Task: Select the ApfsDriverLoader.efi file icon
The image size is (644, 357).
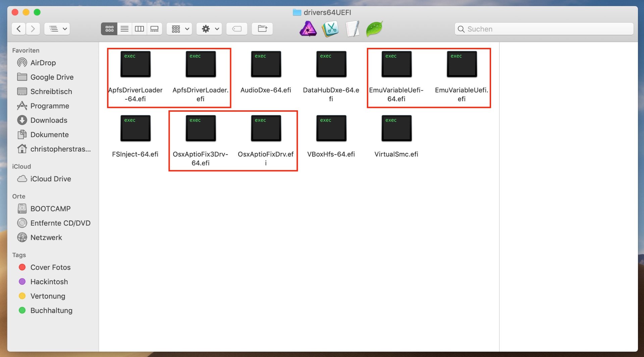Action: point(201,64)
